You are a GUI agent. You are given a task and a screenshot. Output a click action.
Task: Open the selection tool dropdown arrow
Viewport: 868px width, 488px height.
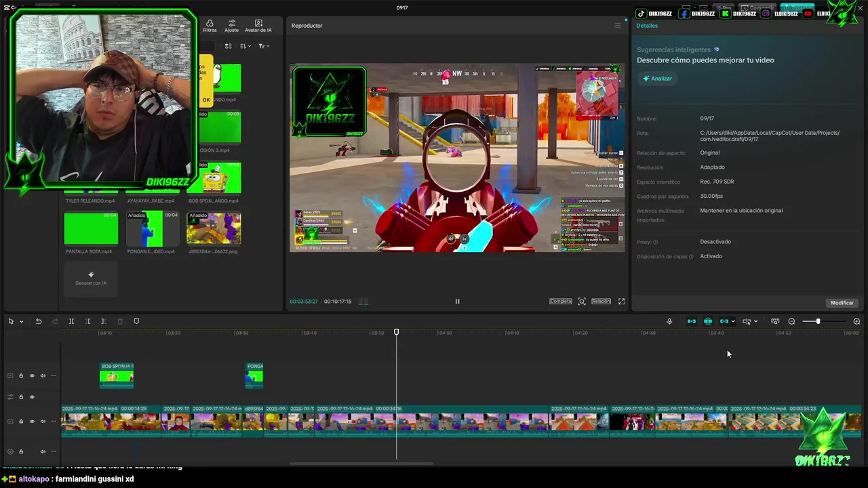[21, 322]
